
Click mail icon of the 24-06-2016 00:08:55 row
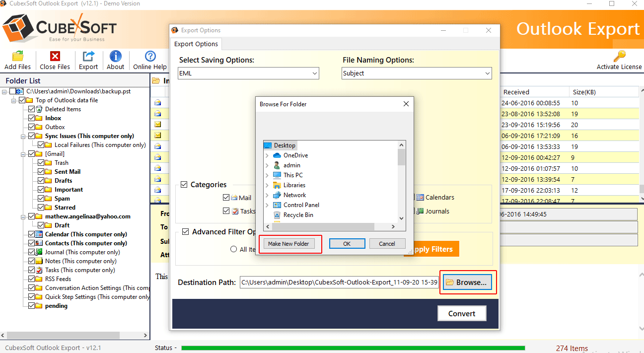click(158, 103)
